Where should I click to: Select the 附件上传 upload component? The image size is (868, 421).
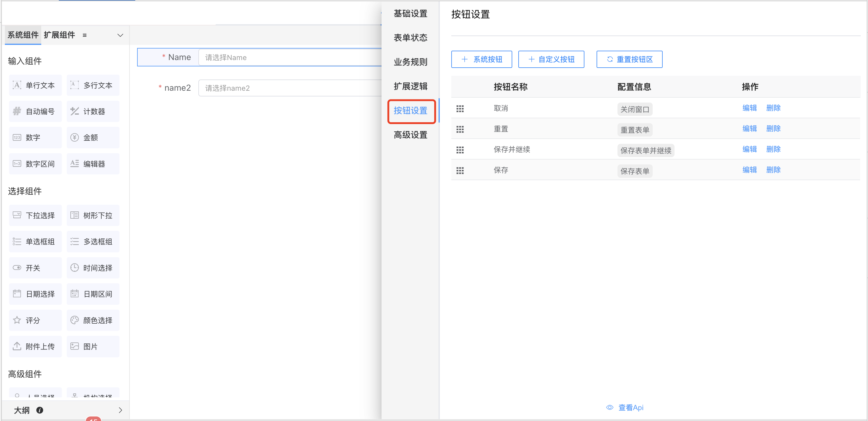pyautogui.click(x=35, y=346)
